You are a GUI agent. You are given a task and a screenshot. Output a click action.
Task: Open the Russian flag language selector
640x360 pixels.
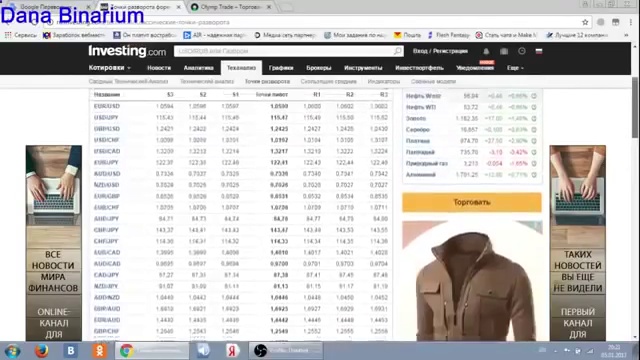pos(539,51)
